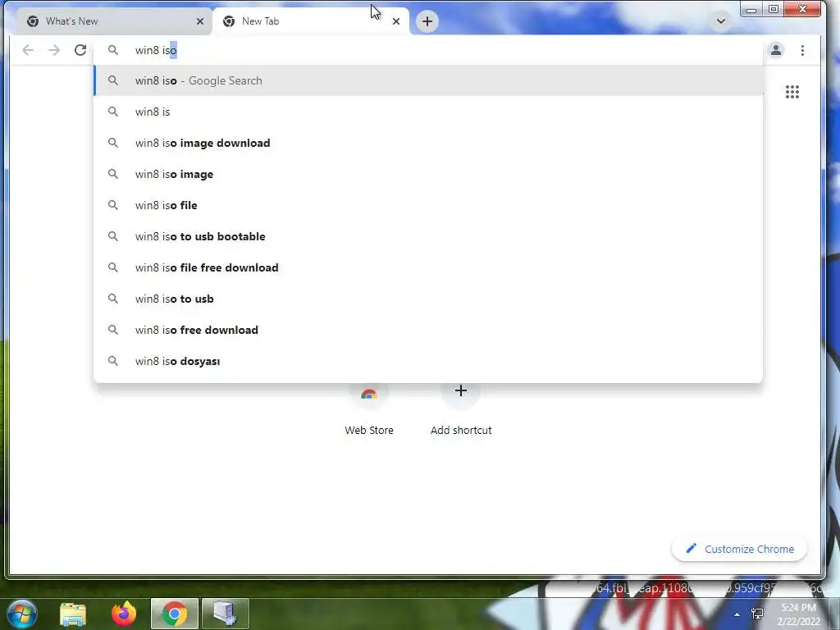Choose the 'win8 iso to usb' suggestion
Screen dimensions: 840x630
428,299
